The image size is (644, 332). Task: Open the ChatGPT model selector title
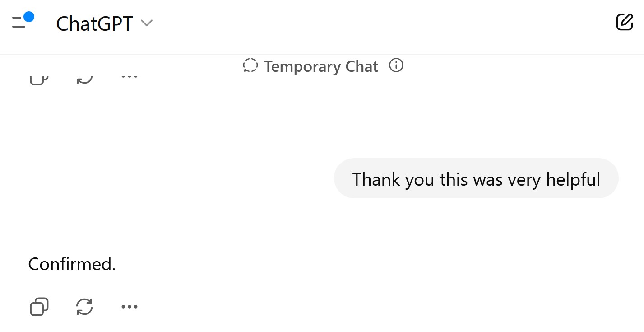pos(94,23)
